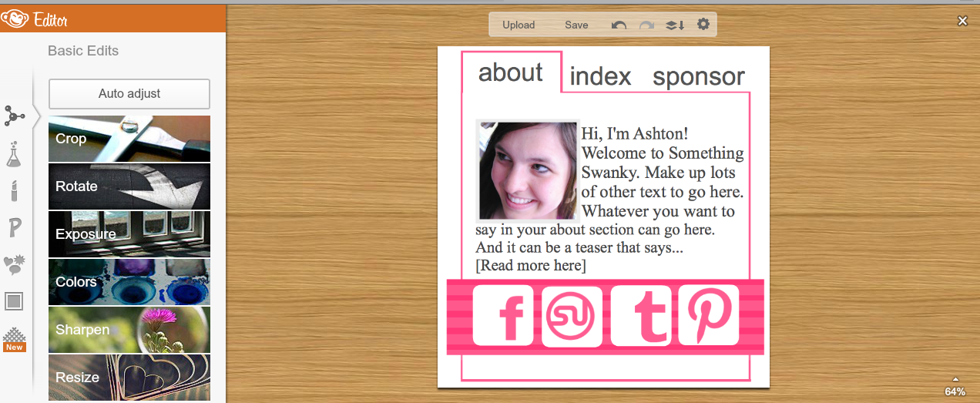This screenshot has width=980, height=403.
Task: Open the Basic Edits tab icon
Action: pos(14,116)
